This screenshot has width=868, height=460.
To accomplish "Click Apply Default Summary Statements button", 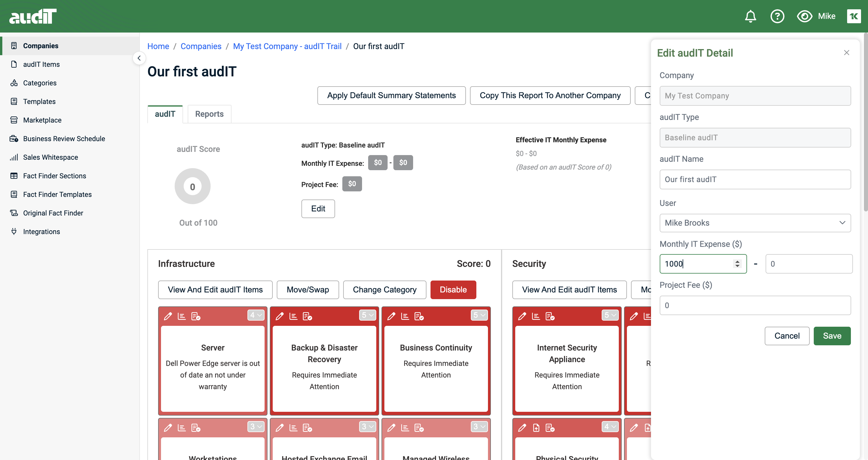I will [x=392, y=96].
